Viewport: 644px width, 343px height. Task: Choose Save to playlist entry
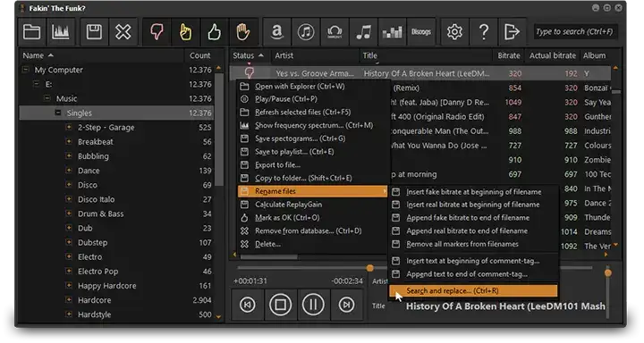coord(313,151)
